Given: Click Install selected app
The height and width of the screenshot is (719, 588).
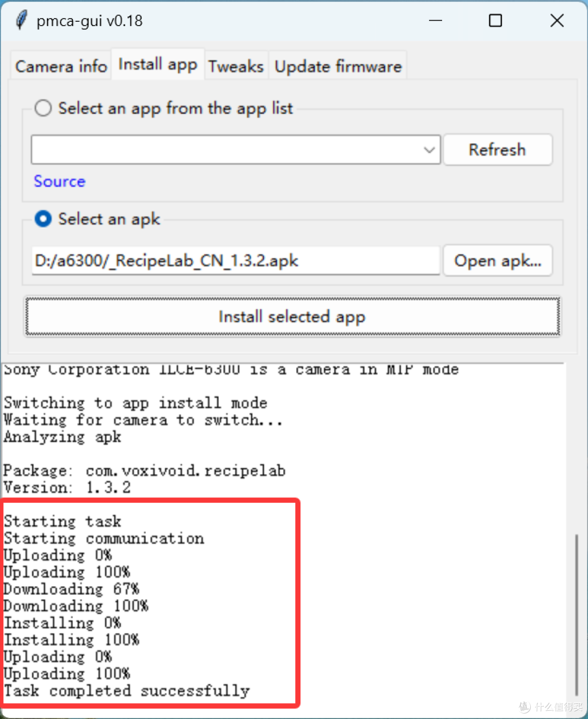Looking at the screenshot, I should click(292, 316).
